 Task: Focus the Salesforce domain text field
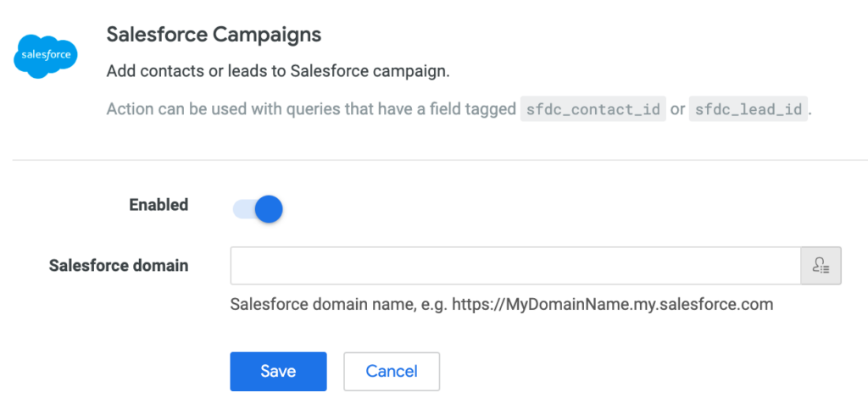[x=515, y=266]
